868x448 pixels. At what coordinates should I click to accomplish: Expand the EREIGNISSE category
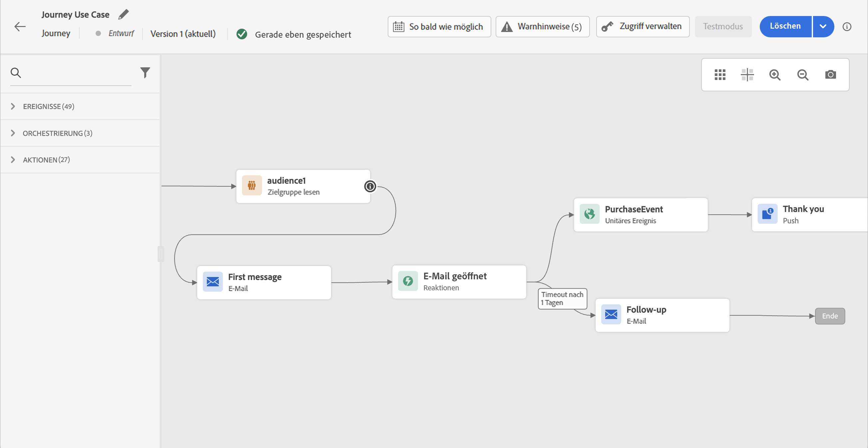click(x=13, y=107)
